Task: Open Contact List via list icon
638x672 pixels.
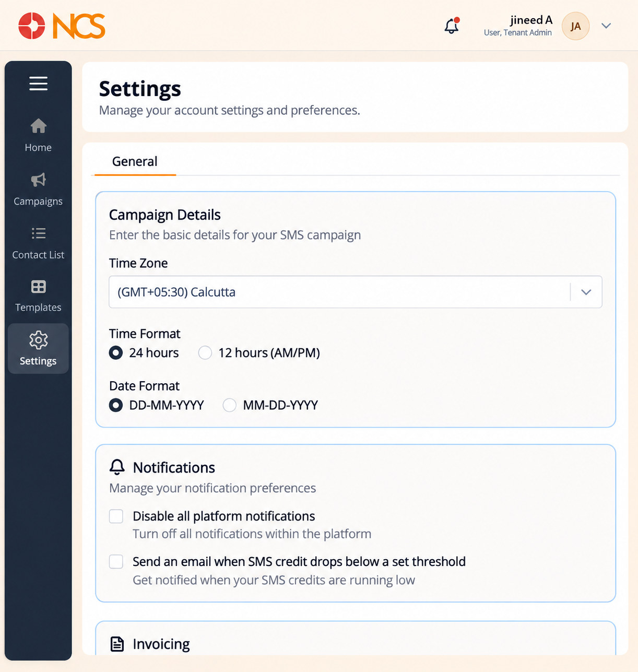Action: click(38, 233)
